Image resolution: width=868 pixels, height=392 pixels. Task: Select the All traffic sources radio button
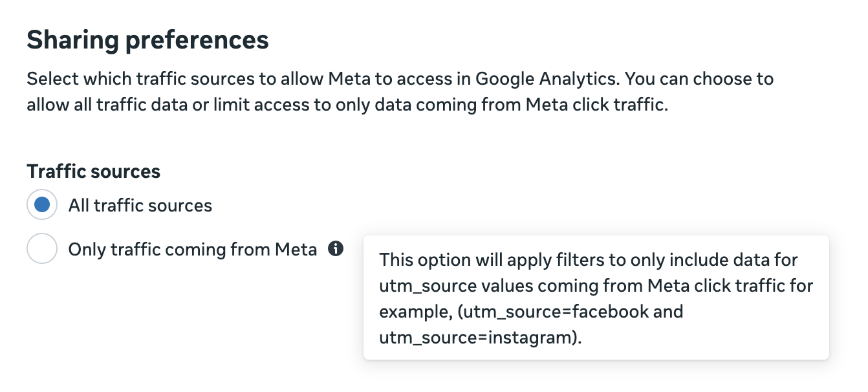[x=42, y=206]
